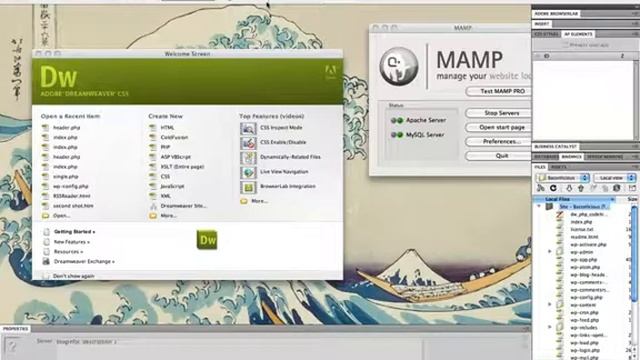Image resolution: width=640 pixels, height=360 pixels.
Task: Toggle Don't show again checkbox
Action: click(46, 276)
